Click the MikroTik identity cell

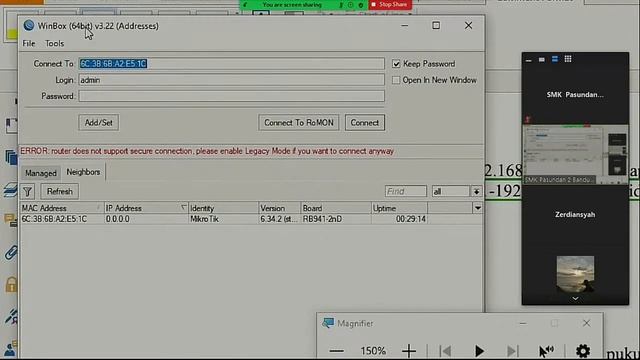204,219
